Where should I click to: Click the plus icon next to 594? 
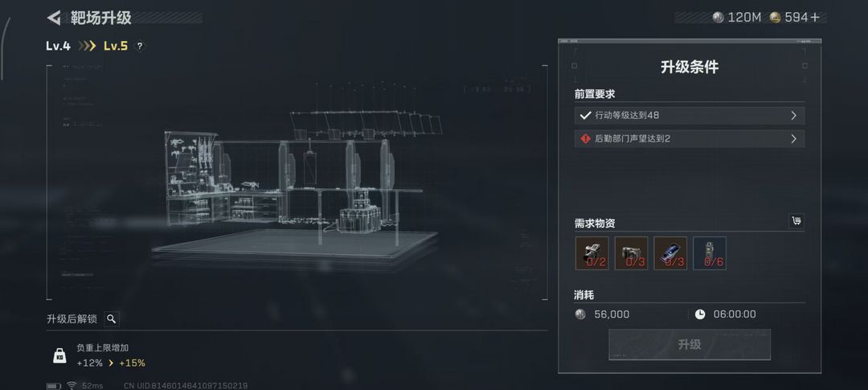[815, 18]
